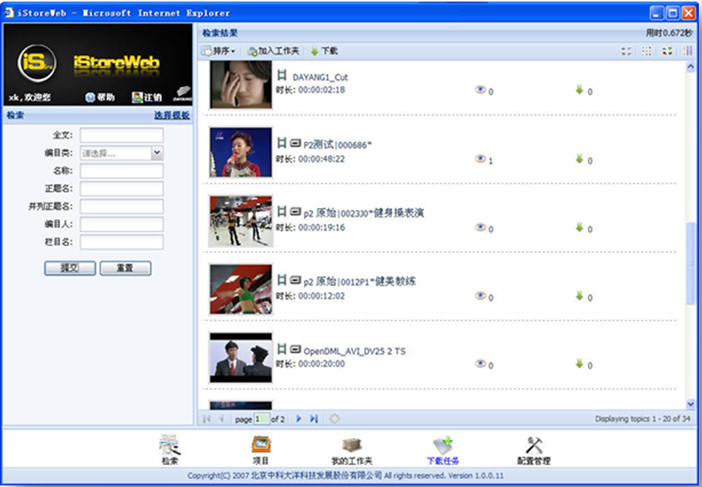Open the 健身操表演 video thumbnail
This screenshot has height=487, width=702.
pos(241,221)
